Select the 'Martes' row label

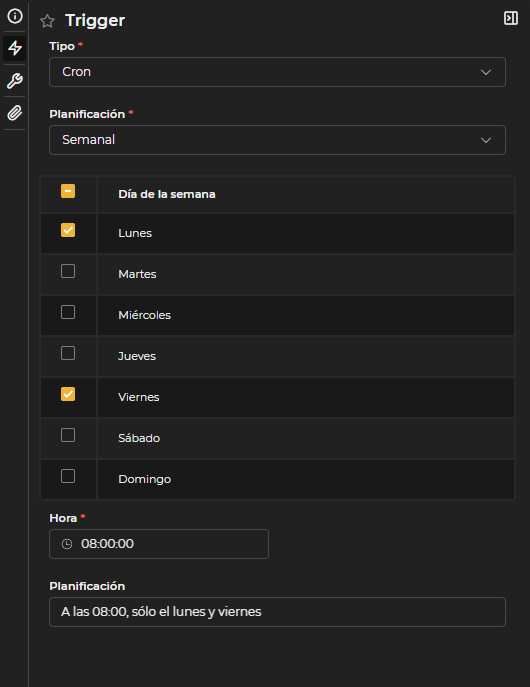click(137, 274)
